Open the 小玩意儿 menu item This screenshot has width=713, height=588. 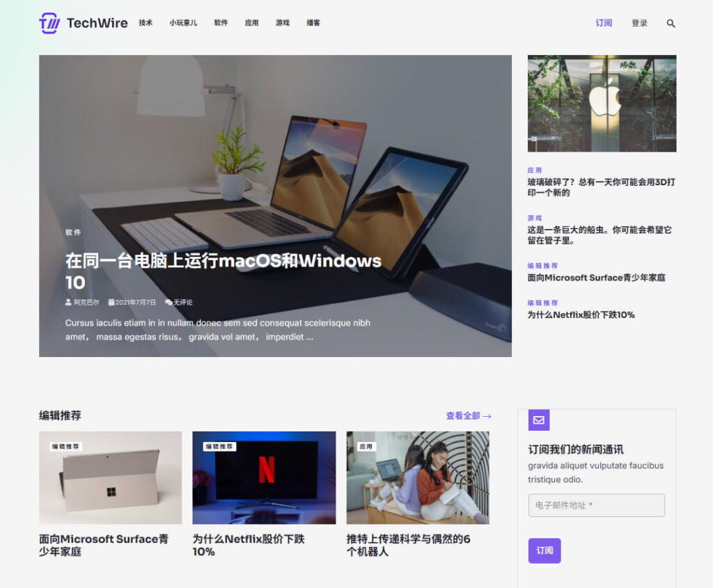[x=183, y=23]
